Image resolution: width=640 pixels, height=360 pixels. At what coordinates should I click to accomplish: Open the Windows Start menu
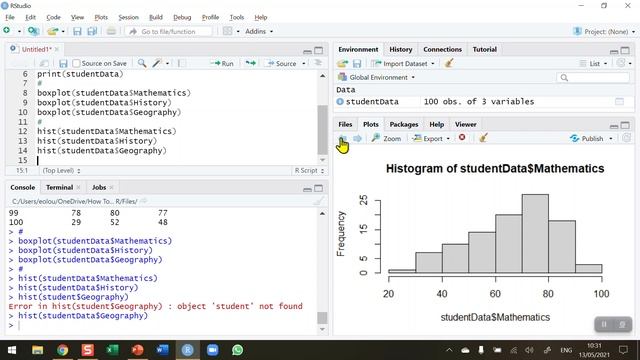point(12,350)
